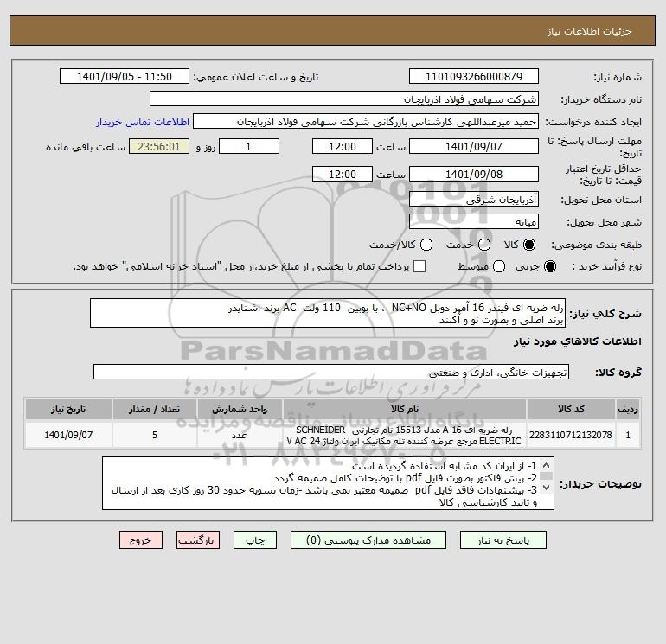Image resolution: width=666 pixels, height=644 pixels.
Task: Click the delivery city میانه field
Action: tap(474, 221)
